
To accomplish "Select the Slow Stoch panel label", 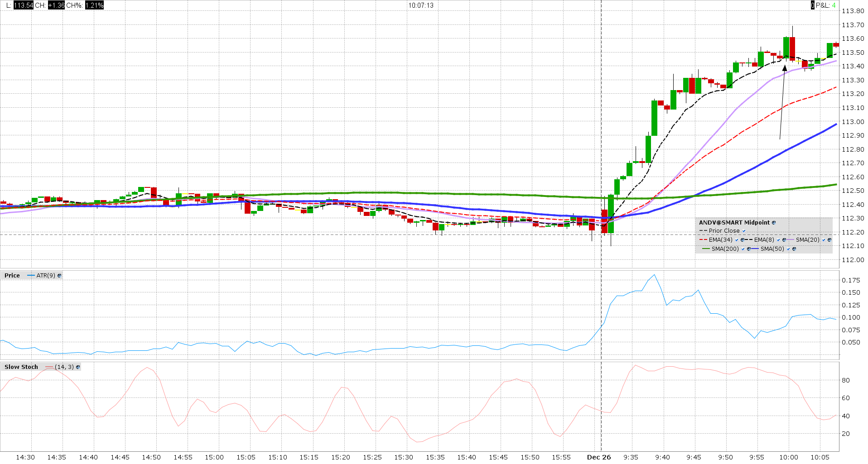I will [21, 367].
